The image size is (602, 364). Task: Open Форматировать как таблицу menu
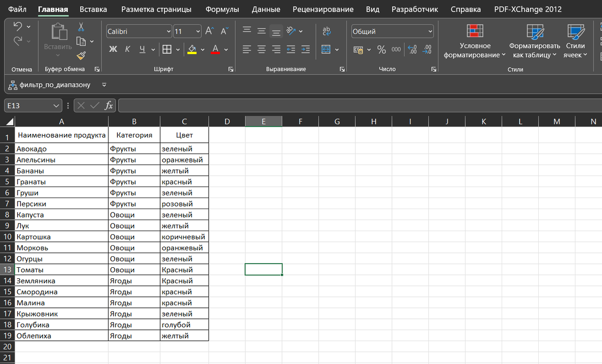[x=534, y=41]
